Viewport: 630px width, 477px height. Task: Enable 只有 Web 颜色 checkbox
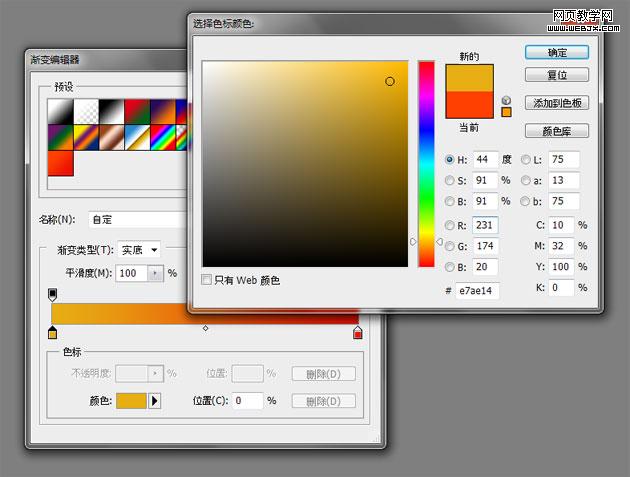[206, 280]
